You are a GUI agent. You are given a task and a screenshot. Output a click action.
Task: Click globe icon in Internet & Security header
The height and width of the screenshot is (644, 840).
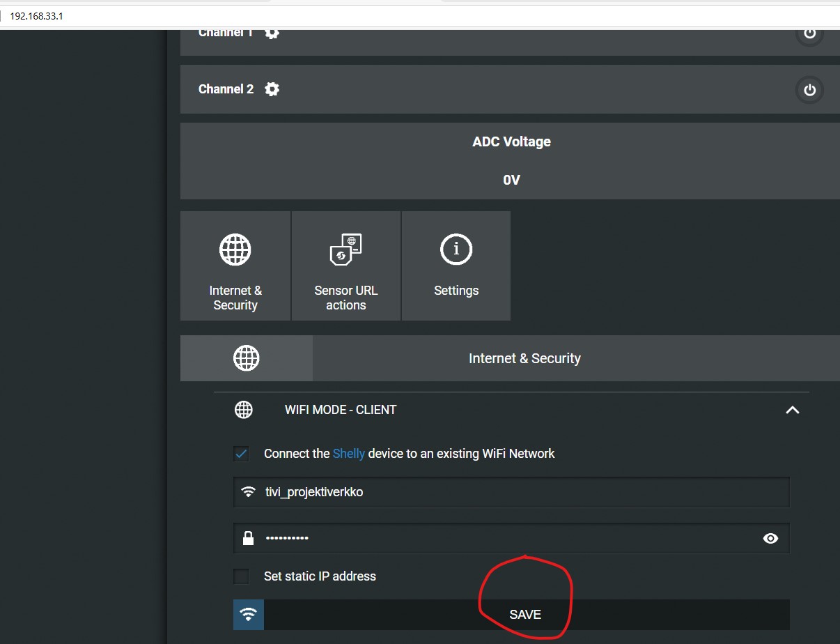[247, 358]
